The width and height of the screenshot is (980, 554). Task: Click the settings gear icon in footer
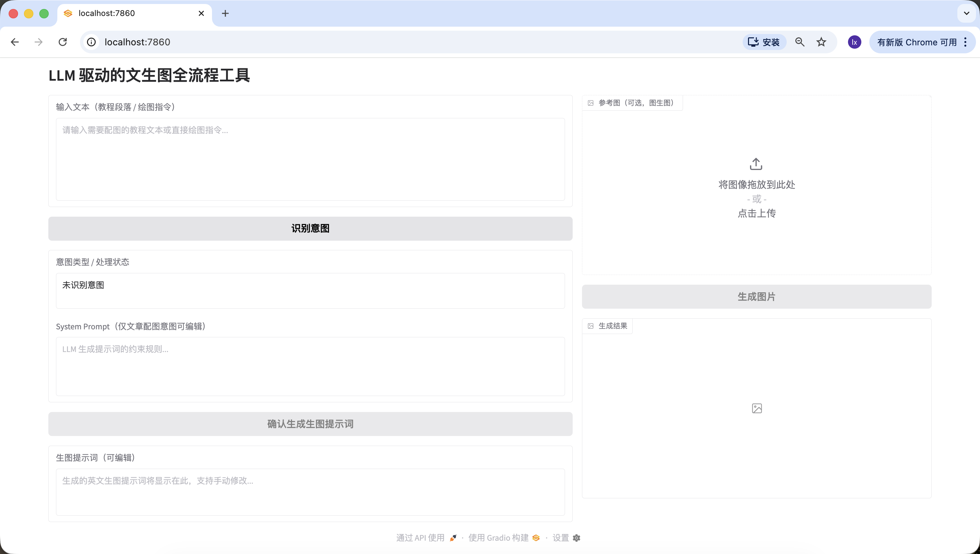[x=576, y=538]
